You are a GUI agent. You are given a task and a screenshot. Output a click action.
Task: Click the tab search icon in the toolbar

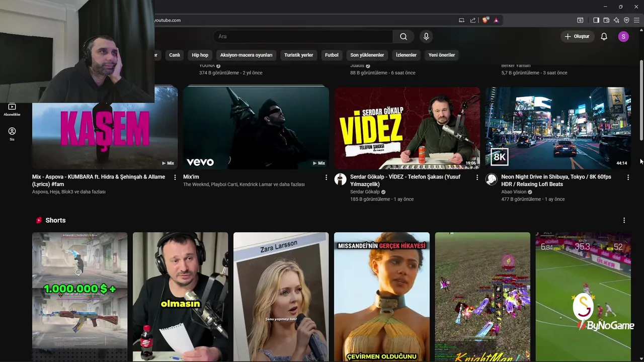pos(580,20)
